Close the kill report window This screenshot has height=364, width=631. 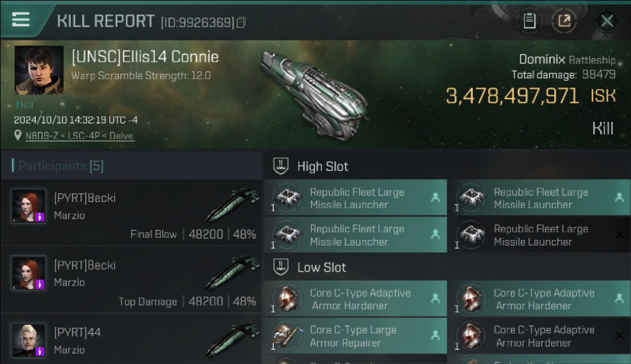[x=607, y=21]
